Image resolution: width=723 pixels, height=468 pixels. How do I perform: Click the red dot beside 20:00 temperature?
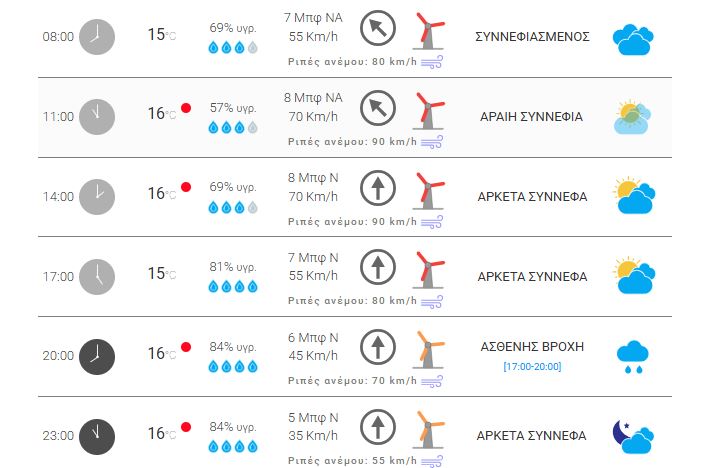pyautogui.click(x=186, y=347)
